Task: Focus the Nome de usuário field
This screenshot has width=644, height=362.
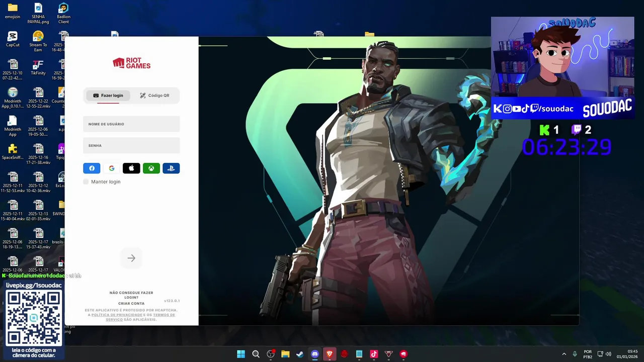Action: click(131, 124)
